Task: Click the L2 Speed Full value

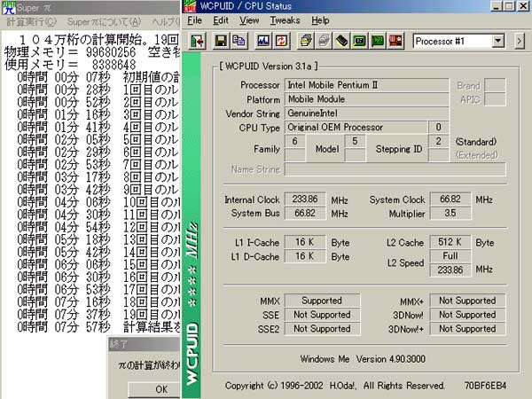Action: click(x=450, y=256)
